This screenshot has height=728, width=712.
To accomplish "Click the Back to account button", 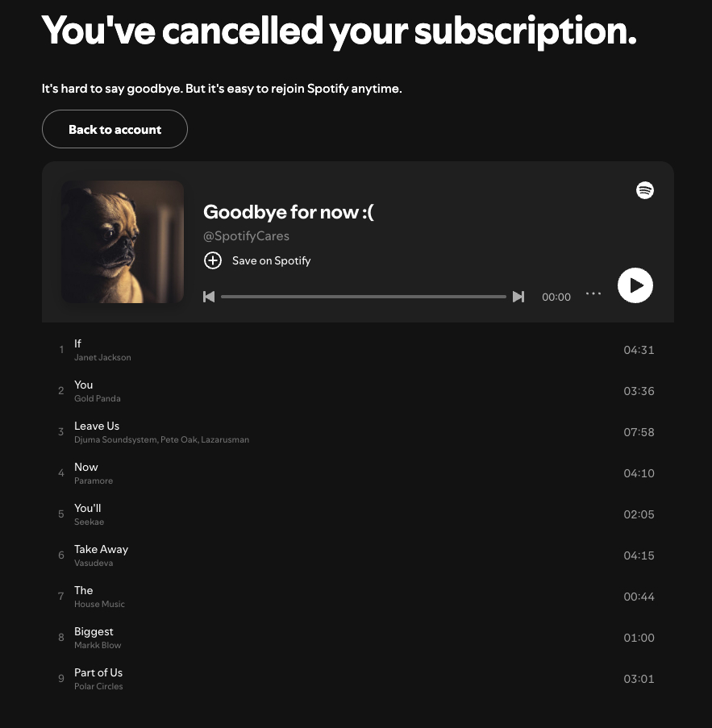I will tap(115, 129).
